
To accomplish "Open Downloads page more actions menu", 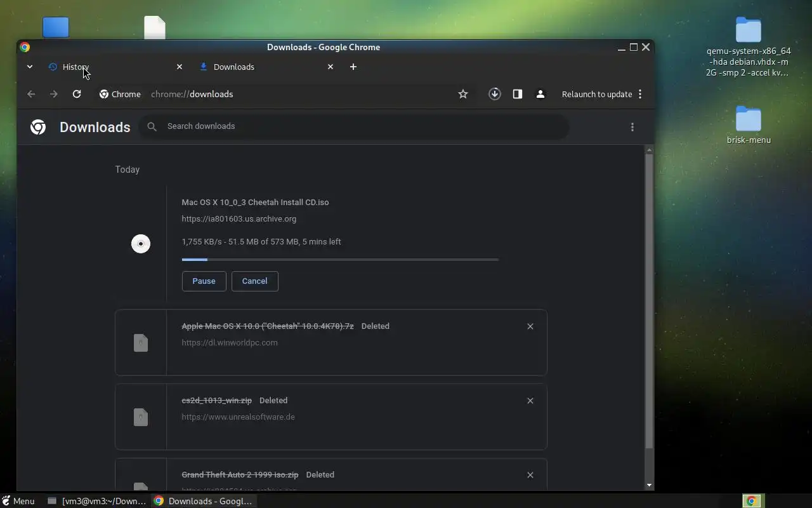I will (632, 127).
